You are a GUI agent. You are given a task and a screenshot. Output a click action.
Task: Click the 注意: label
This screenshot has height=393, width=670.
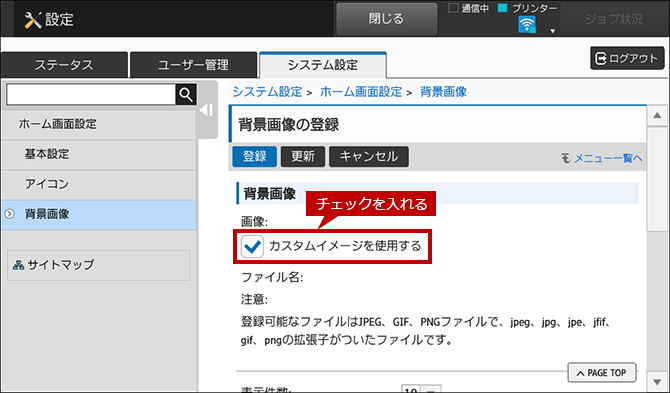pyautogui.click(x=254, y=299)
